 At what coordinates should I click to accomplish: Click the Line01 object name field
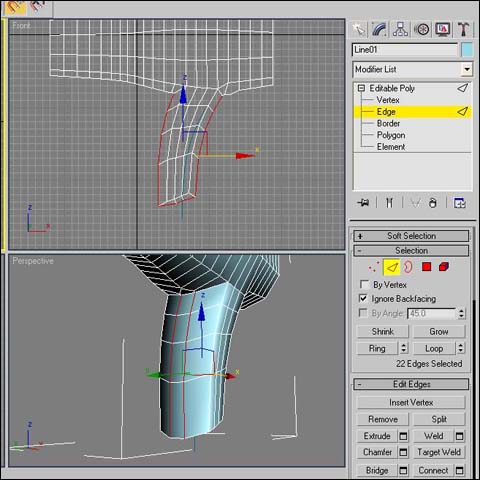[x=405, y=50]
